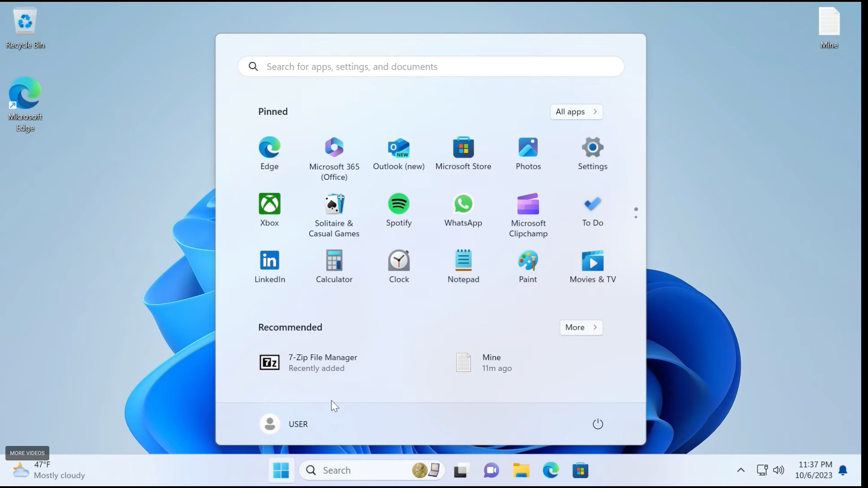The width and height of the screenshot is (868, 488).
Task: Show hidden system tray icons
Action: pos(741,470)
